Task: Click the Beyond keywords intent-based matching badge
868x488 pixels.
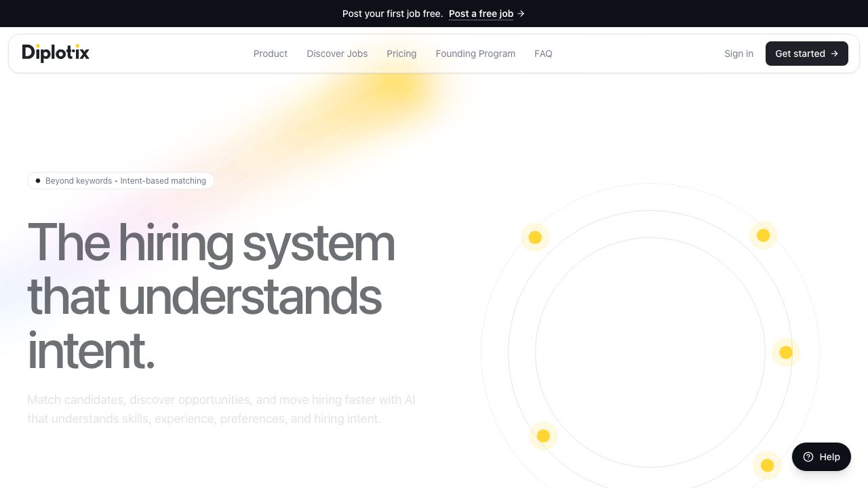Action: pyautogui.click(x=121, y=181)
